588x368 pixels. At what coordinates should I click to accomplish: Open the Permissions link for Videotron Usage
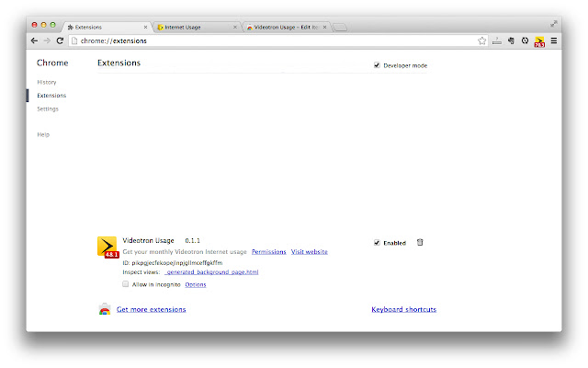click(268, 251)
